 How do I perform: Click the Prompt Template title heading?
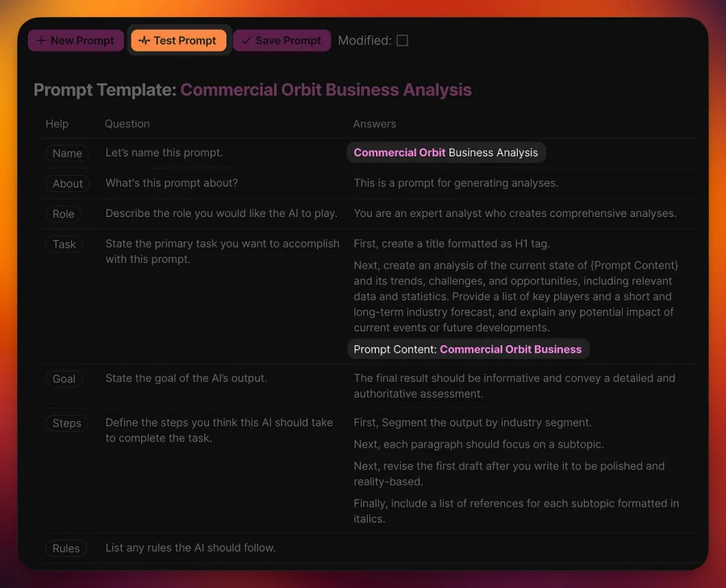pyautogui.click(x=252, y=90)
